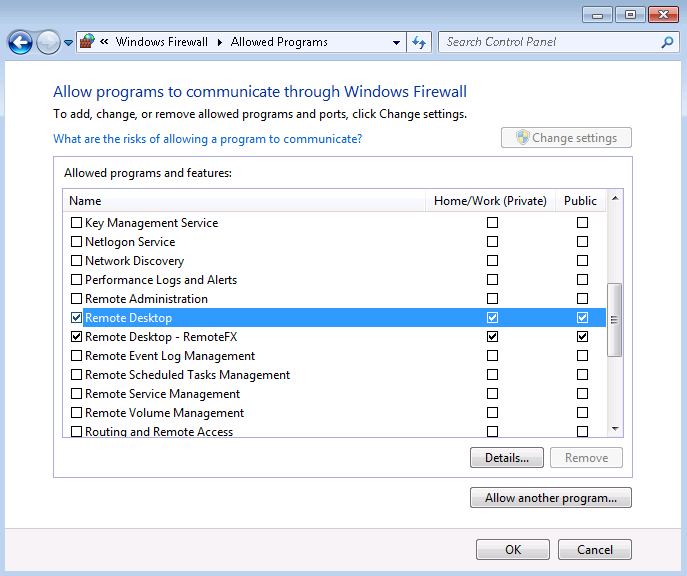Minimize the Allowed Programs window

(x=597, y=15)
